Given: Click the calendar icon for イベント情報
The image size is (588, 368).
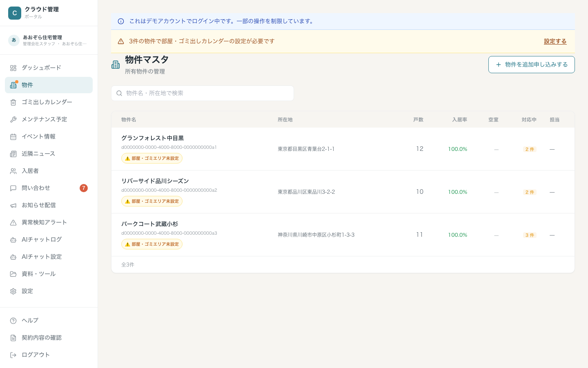Looking at the screenshot, I should pos(13,137).
